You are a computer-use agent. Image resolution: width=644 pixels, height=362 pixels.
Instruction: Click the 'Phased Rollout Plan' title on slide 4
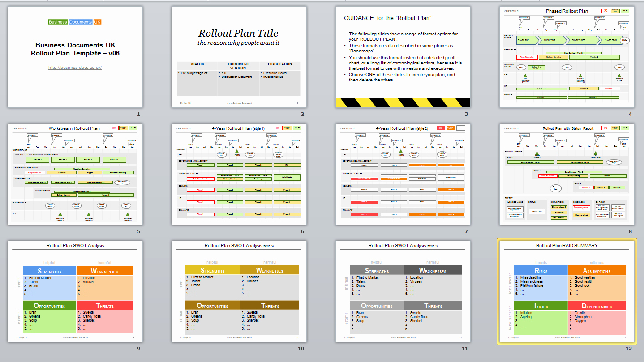click(567, 11)
